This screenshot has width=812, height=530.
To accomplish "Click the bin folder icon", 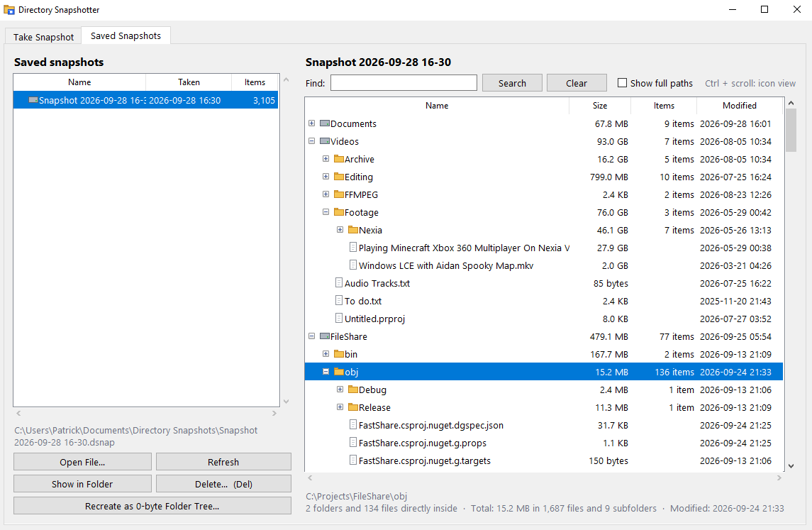I will pyautogui.click(x=339, y=354).
